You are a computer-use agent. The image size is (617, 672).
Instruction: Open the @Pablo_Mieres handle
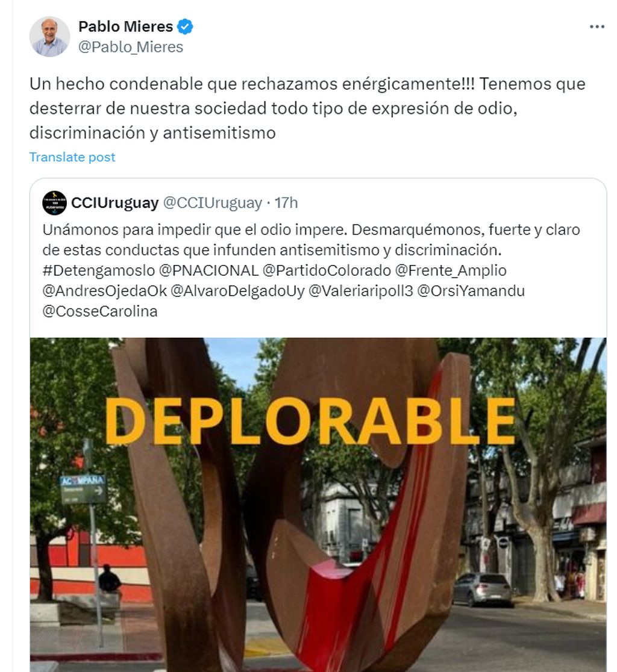pos(130,47)
